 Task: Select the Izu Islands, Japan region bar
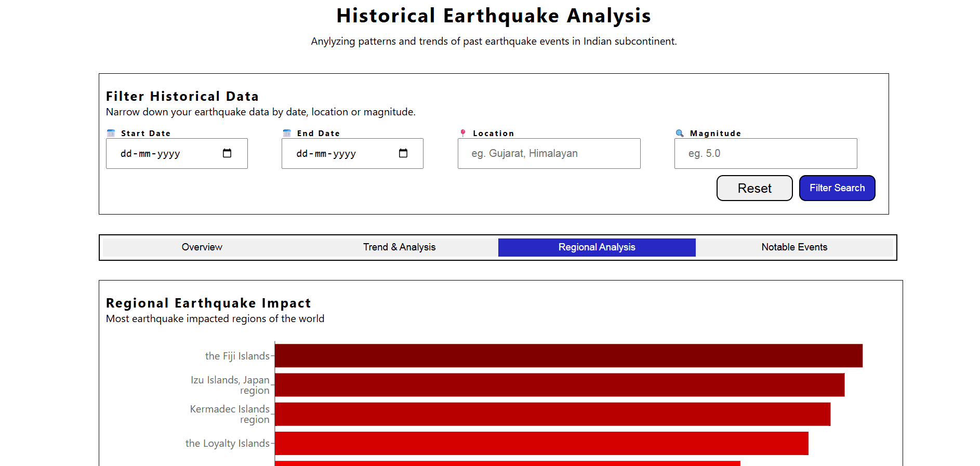coord(559,385)
